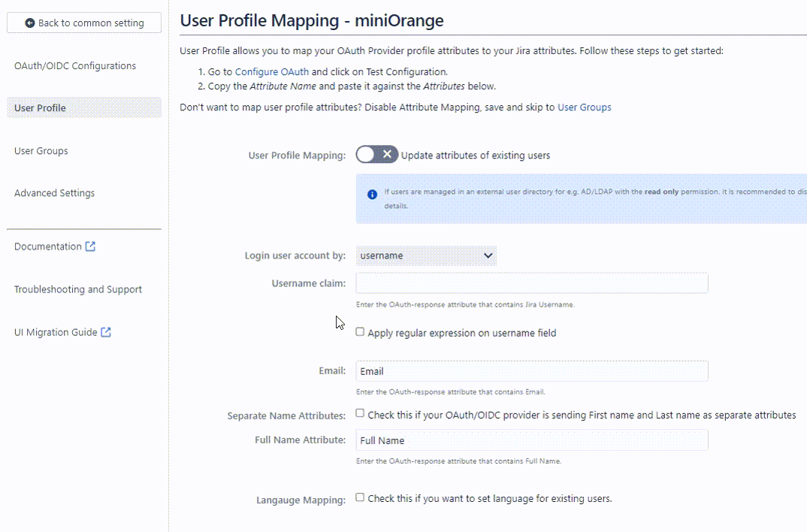The image size is (807, 532).
Task: Click the User Profile Mapping - miniOrange heading
Action: [312, 20]
